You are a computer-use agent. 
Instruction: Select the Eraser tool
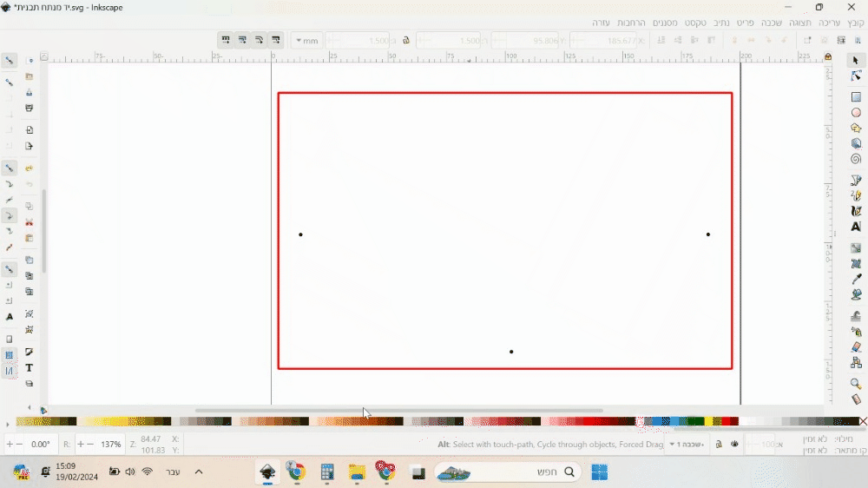(856, 347)
